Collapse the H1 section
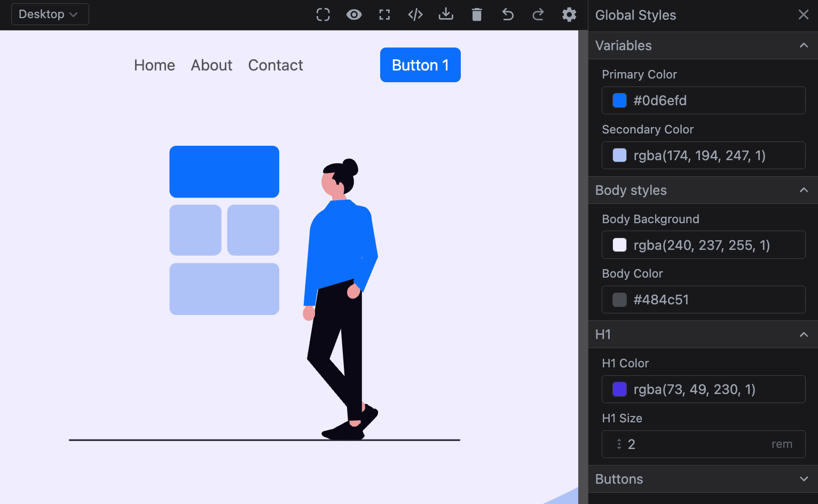 tap(804, 334)
